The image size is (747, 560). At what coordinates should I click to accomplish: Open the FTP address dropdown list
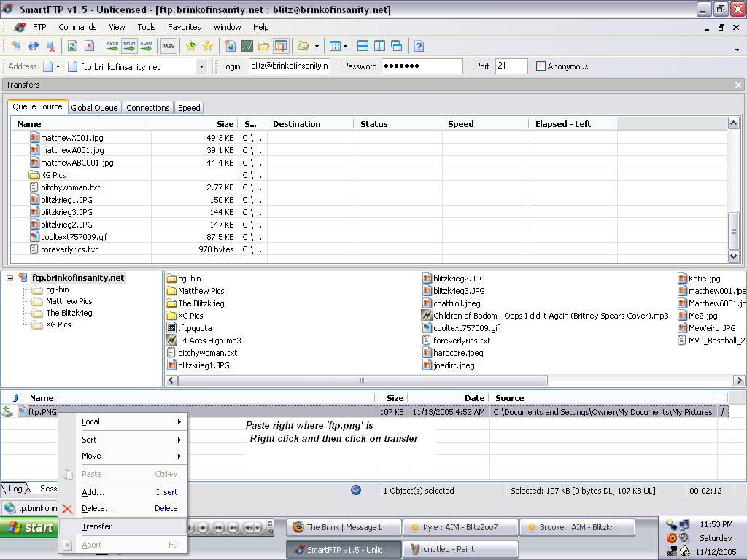(x=201, y=66)
